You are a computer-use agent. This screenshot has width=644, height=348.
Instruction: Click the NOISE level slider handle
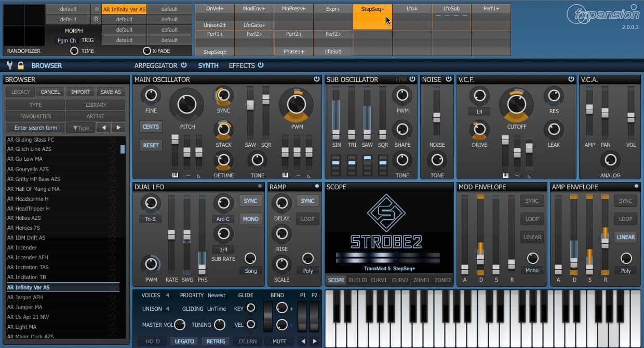pos(437,117)
